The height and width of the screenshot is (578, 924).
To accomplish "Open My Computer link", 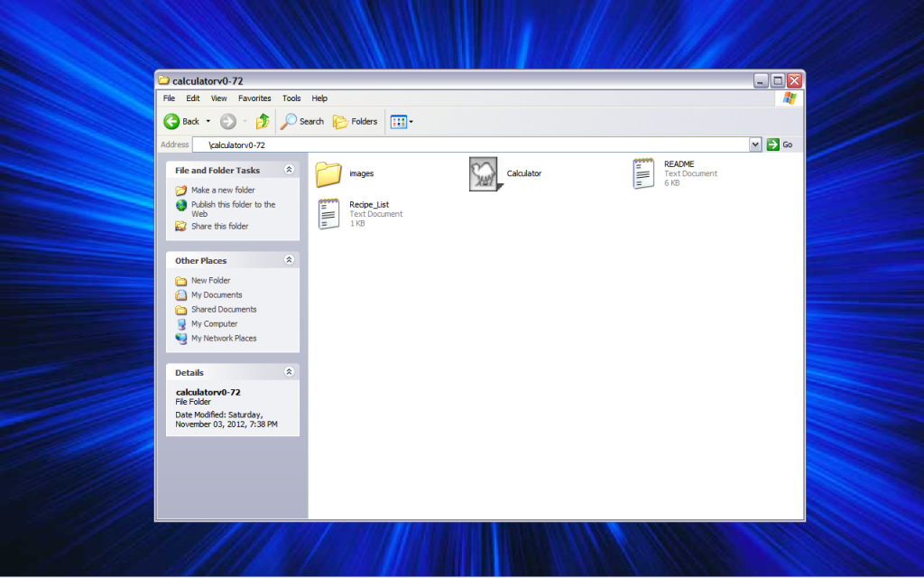I will 214,324.
